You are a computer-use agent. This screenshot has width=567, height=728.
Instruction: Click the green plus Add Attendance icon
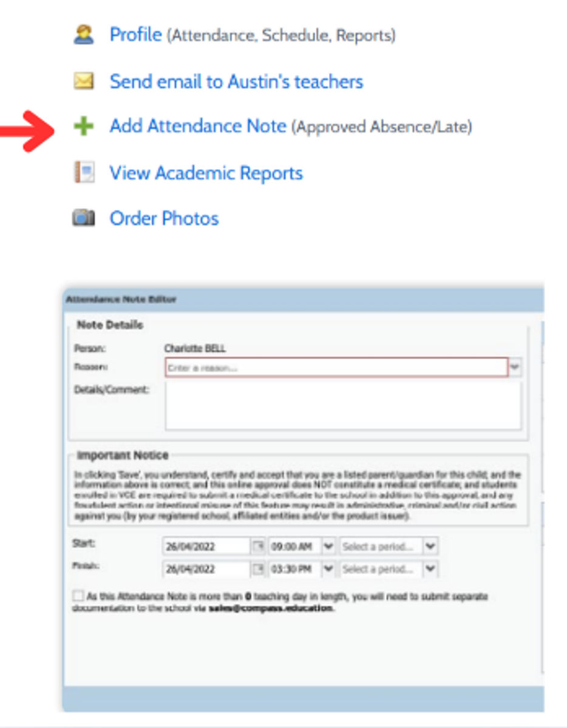[x=83, y=127]
